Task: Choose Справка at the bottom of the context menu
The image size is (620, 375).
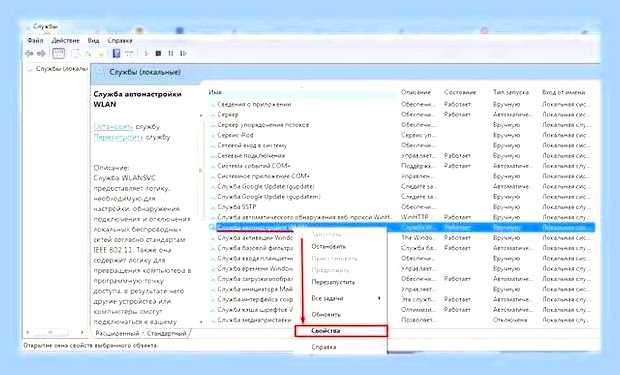Action: tap(323, 347)
